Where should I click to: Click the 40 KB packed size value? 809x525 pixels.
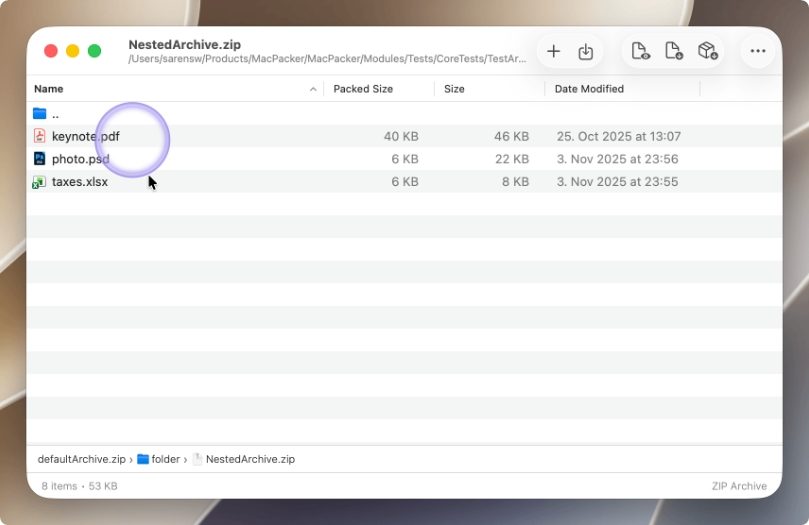point(401,136)
